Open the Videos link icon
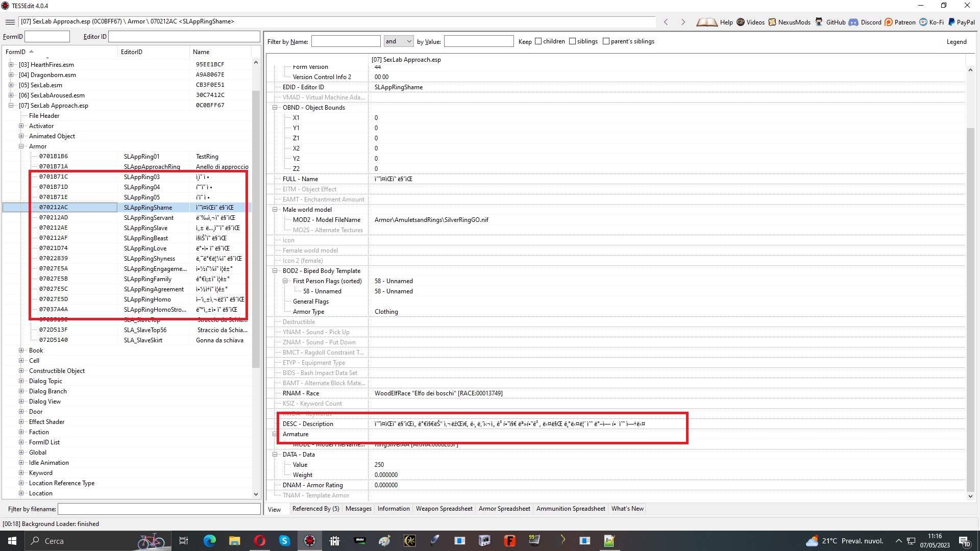This screenshot has width=980, height=551. coord(740,22)
